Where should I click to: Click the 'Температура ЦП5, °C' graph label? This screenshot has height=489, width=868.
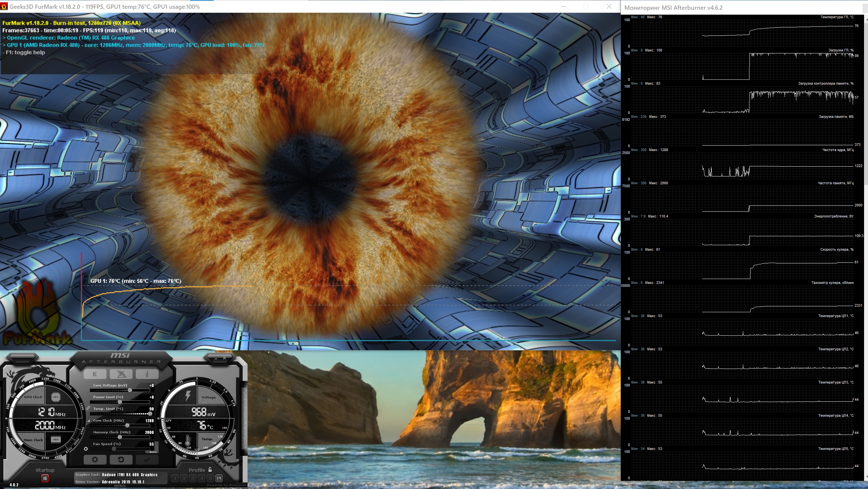click(x=836, y=449)
